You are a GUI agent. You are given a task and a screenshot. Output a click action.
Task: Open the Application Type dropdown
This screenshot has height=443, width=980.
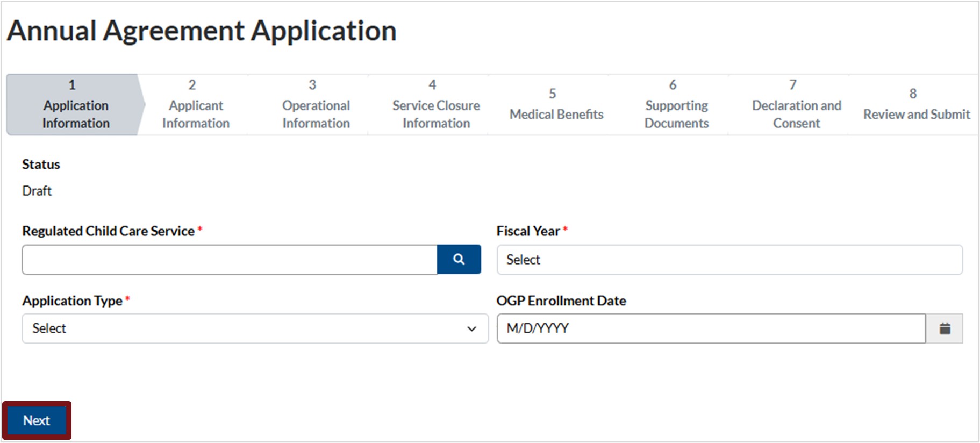pos(254,328)
